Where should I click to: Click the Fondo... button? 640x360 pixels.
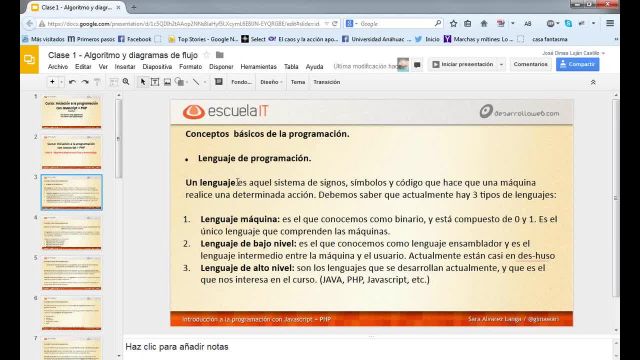click(242, 82)
